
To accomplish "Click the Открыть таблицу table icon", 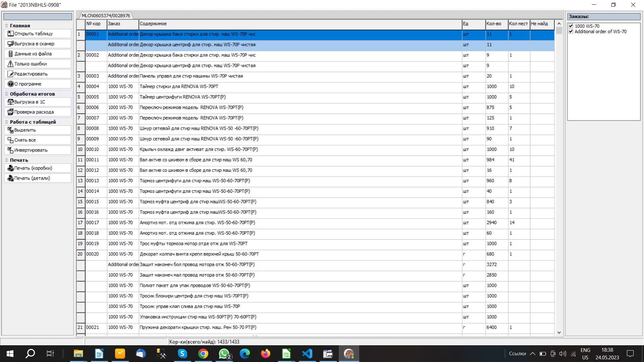I will [10, 34].
